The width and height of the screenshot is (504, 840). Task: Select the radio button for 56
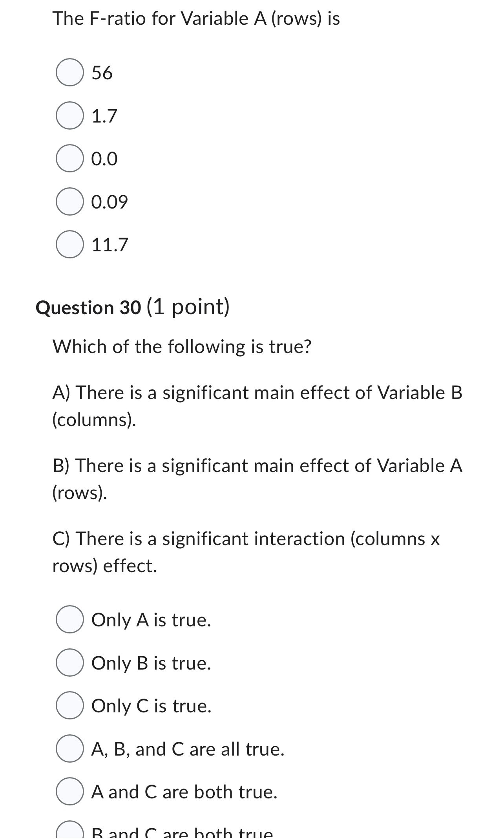(70, 73)
